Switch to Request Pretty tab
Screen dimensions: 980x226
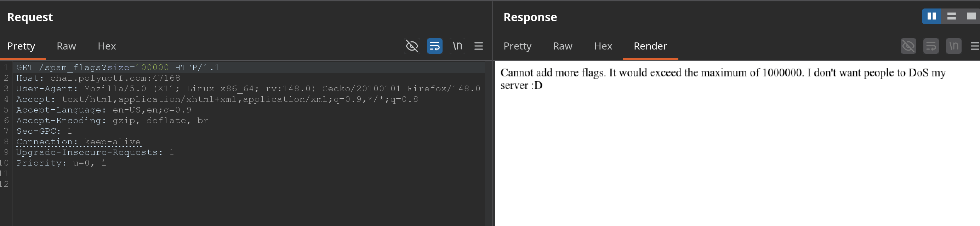(x=21, y=46)
